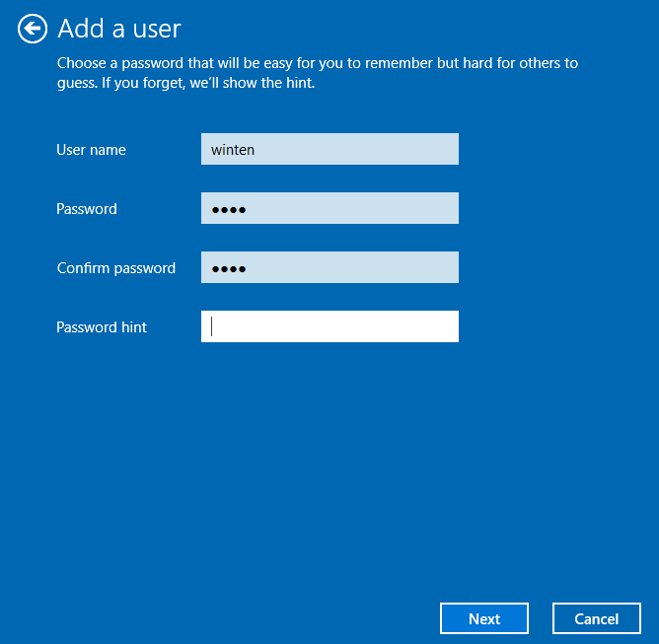Click the 'User name' label
The width and height of the screenshot is (659, 644).
pyautogui.click(x=91, y=150)
